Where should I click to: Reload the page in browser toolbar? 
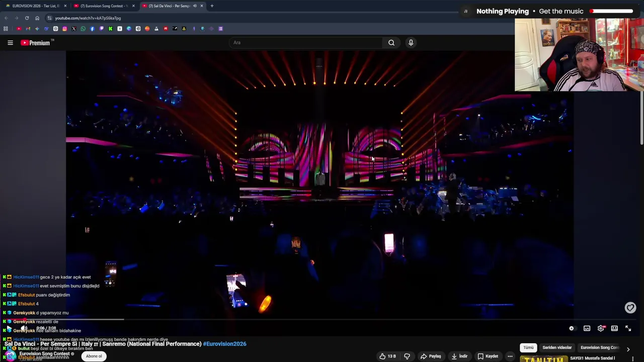point(27,18)
